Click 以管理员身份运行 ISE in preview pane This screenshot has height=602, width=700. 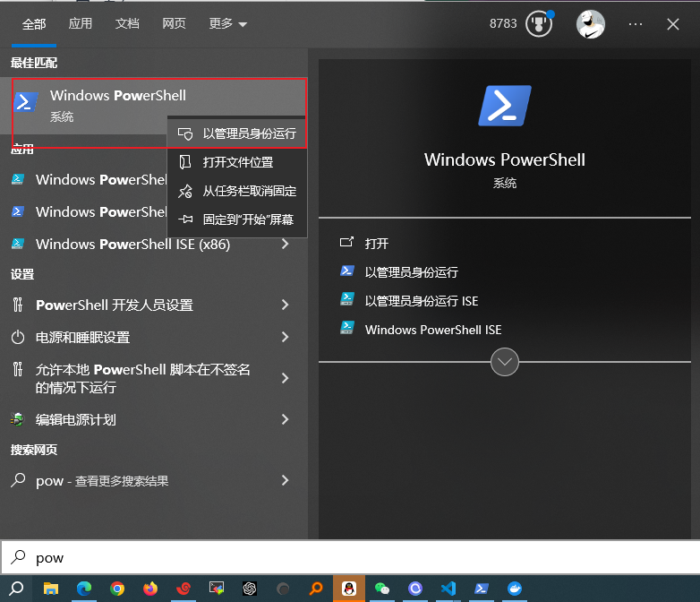[422, 301]
